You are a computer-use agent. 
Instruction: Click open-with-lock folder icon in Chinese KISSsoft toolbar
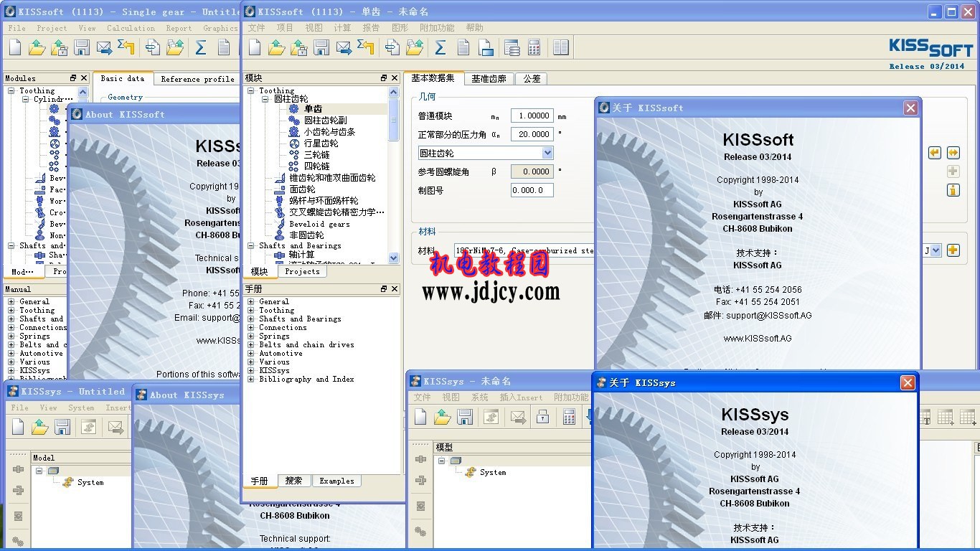(x=299, y=48)
